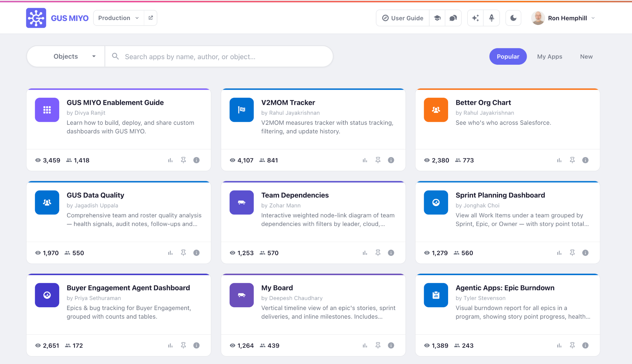Click the 4,107 views count on V2MOM Tracker
The width and height of the screenshot is (632, 364).
pyautogui.click(x=242, y=160)
